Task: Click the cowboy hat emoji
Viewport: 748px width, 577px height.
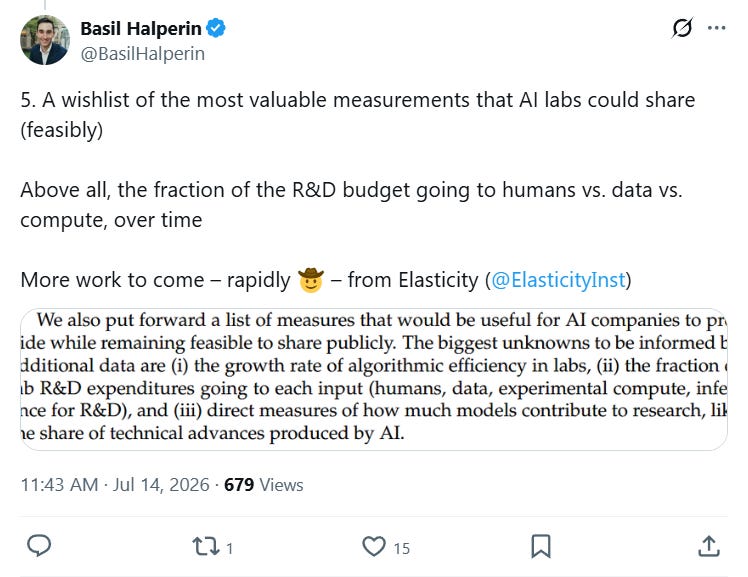Action: tap(311, 280)
